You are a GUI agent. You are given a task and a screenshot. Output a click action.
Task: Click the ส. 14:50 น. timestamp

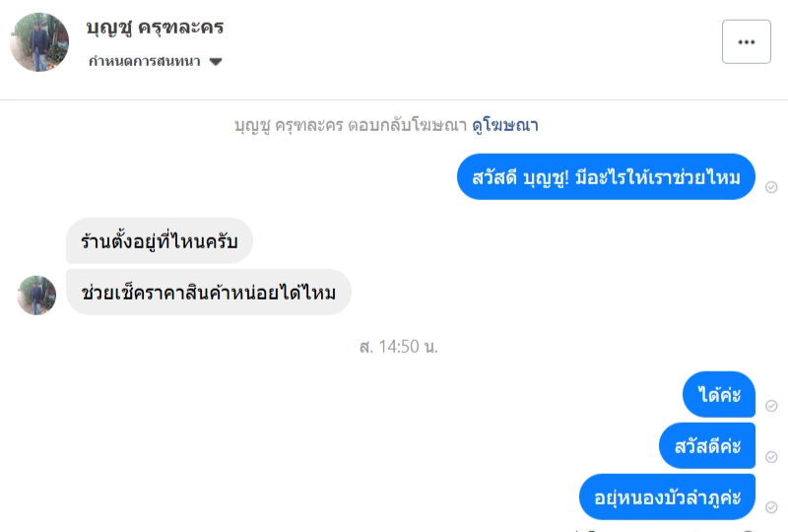[398, 347]
